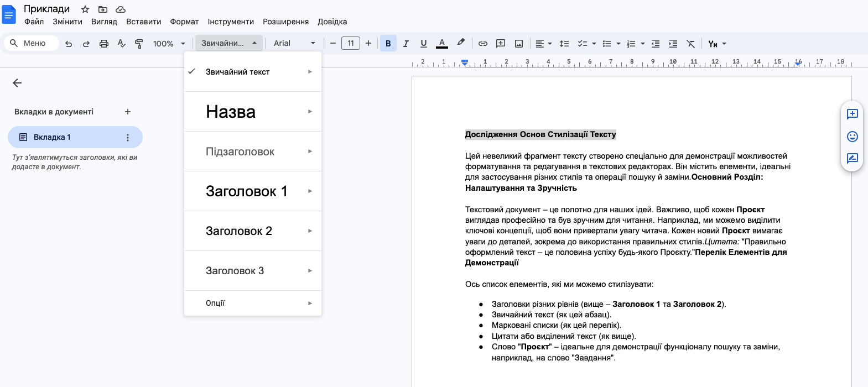The height and width of the screenshot is (387, 868).
Task: Open the Вставити menu
Action: 143,22
